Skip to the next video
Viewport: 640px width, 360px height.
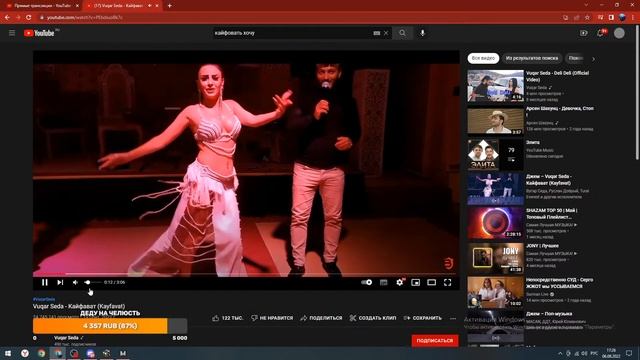pyautogui.click(x=60, y=282)
